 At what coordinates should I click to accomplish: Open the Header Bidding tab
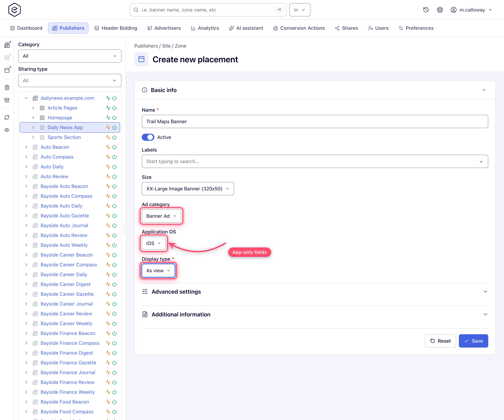click(116, 28)
